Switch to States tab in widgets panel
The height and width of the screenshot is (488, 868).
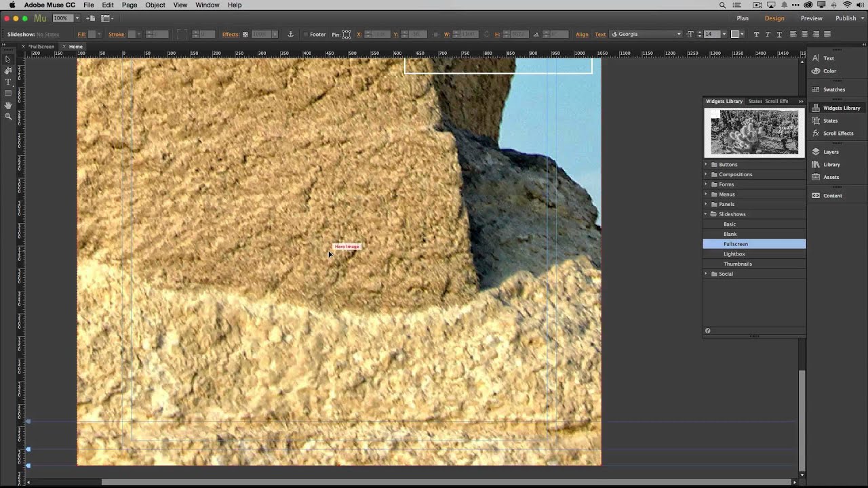[755, 101]
